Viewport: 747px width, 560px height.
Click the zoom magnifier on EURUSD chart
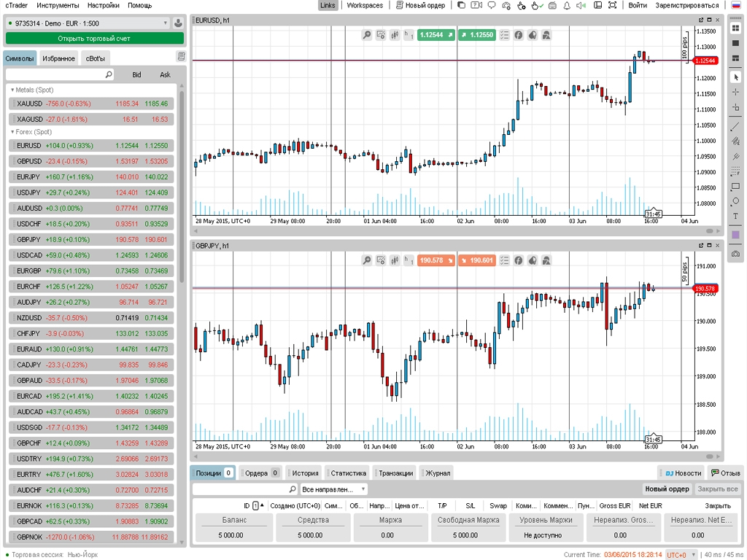[x=367, y=35]
